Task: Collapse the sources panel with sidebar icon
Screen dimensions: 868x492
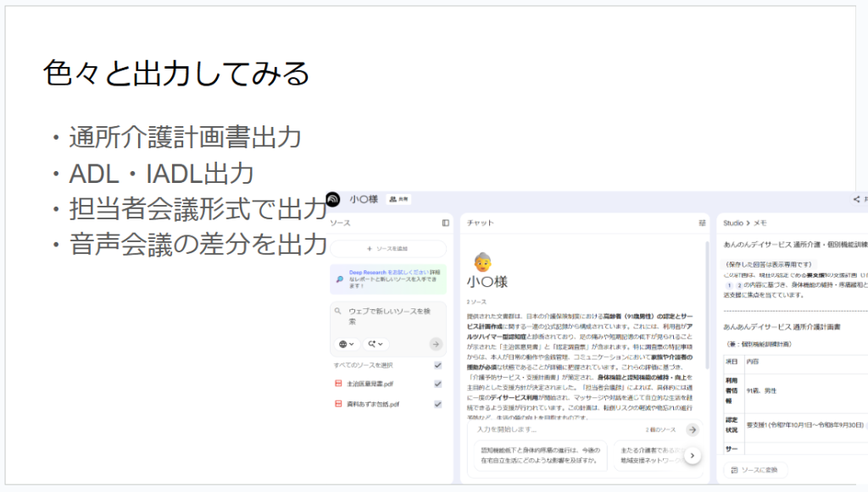Action: pos(446,223)
